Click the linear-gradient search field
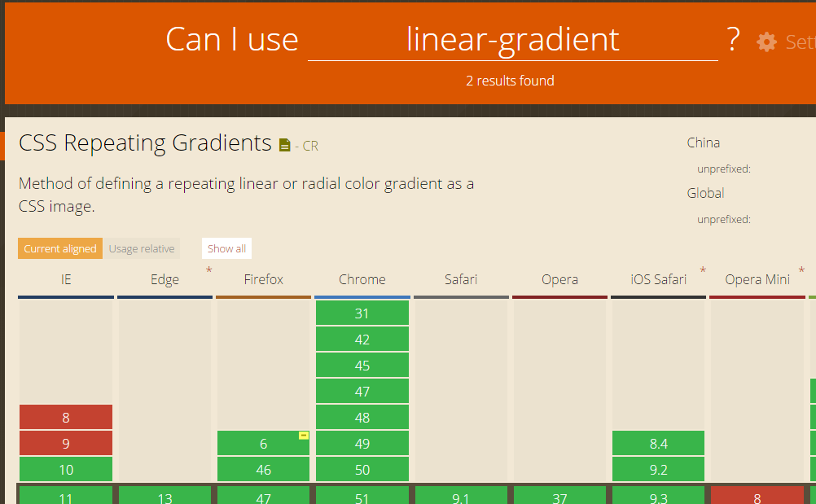 (x=512, y=40)
